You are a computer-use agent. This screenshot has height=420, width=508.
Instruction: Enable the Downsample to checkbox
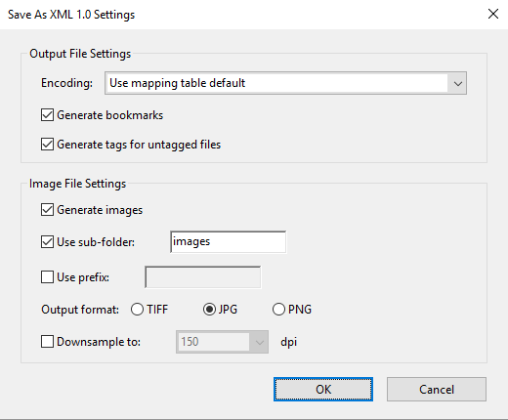[47, 342]
